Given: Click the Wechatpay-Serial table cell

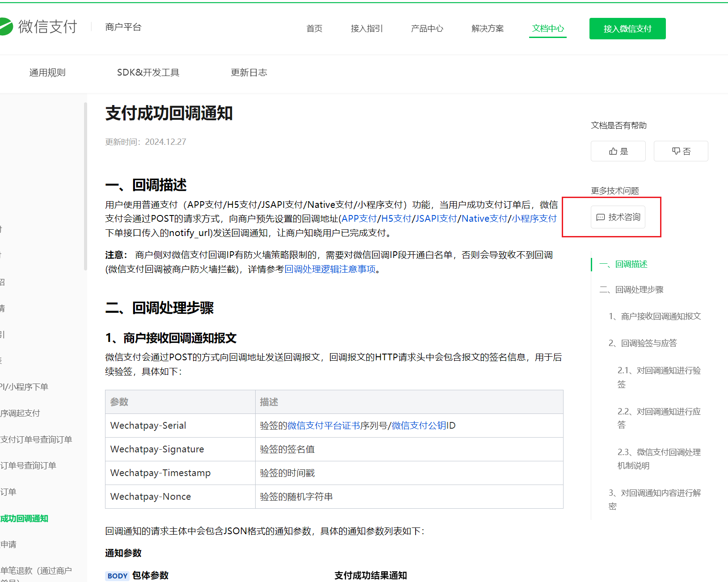Looking at the screenshot, I should coord(180,426).
